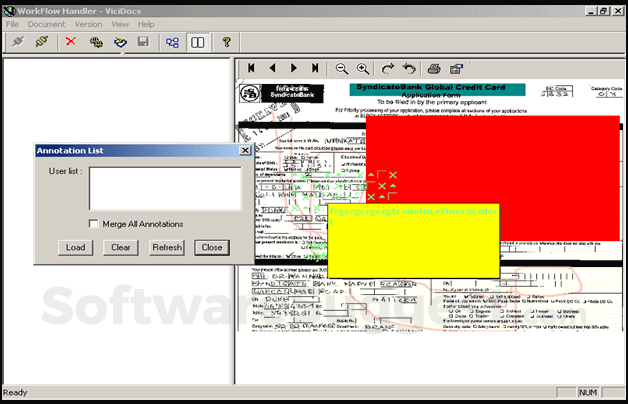Click the properties icon next to printer
Image resolution: width=628 pixels, height=404 pixels.
point(456,69)
